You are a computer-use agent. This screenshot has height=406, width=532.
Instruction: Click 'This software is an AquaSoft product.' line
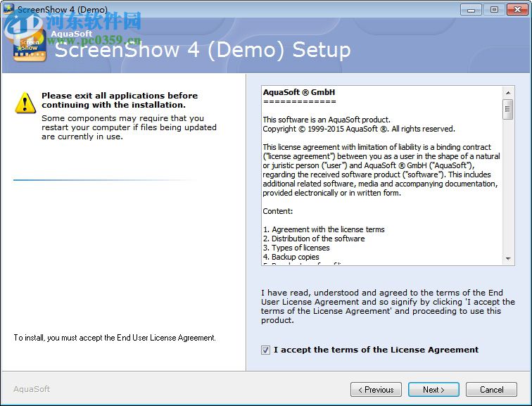[327, 120]
